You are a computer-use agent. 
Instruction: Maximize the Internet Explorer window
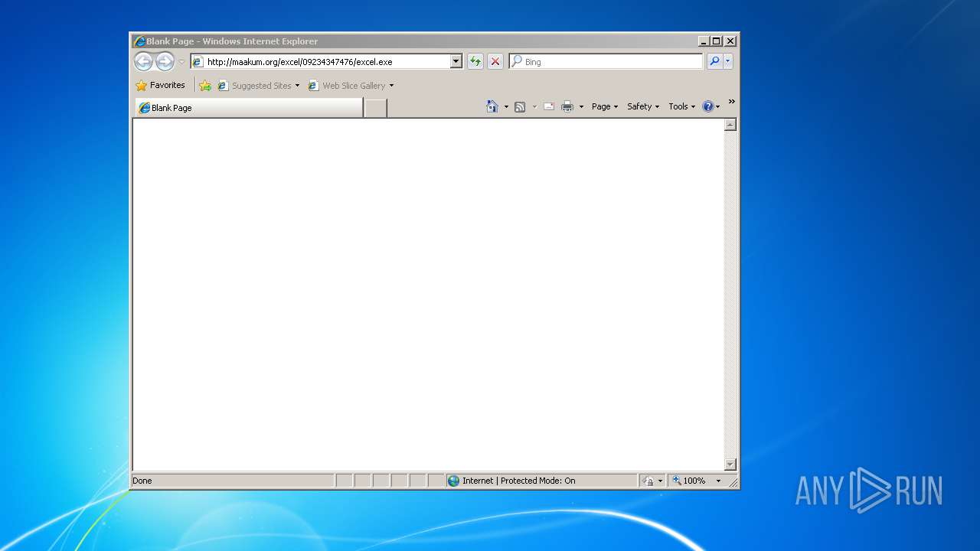717,41
